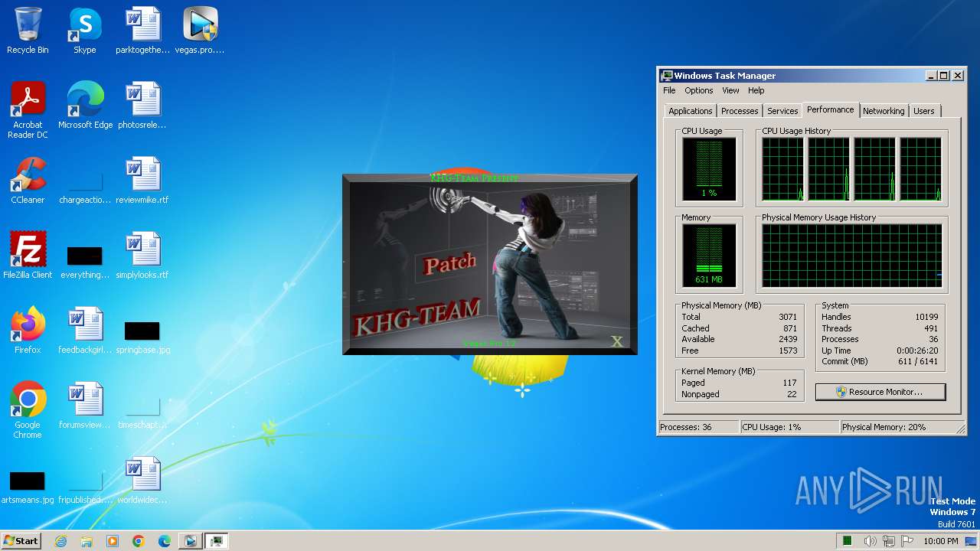The height and width of the screenshot is (551, 980).
Task: Open the Start menu
Action: (21, 541)
